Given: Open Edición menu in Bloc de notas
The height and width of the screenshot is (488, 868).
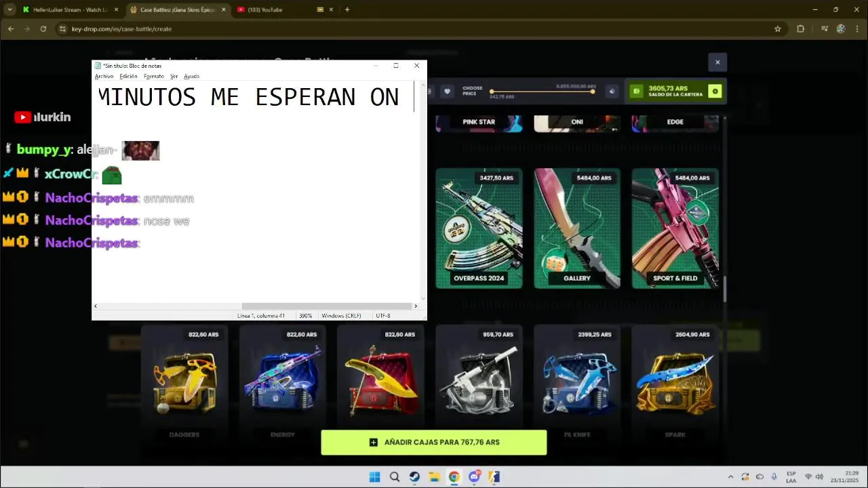Looking at the screenshot, I should 128,76.
